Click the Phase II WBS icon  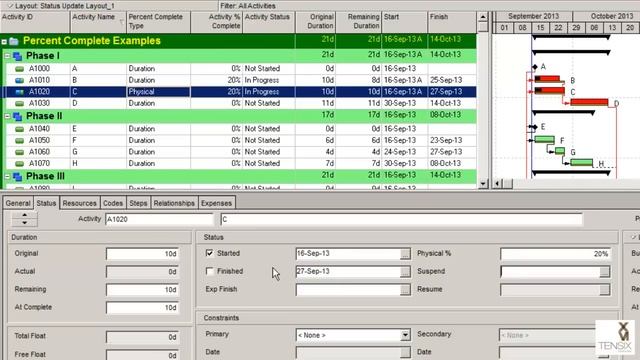[17, 117]
